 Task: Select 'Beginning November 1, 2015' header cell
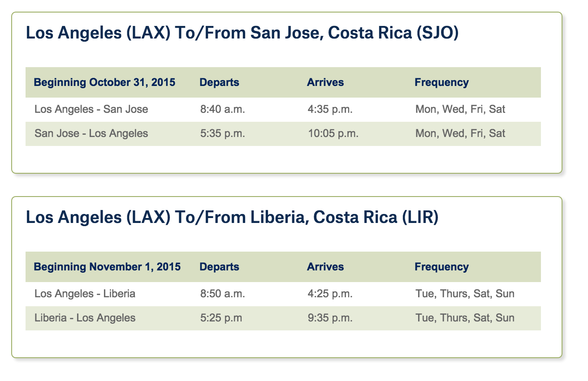pyautogui.click(x=108, y=267)
